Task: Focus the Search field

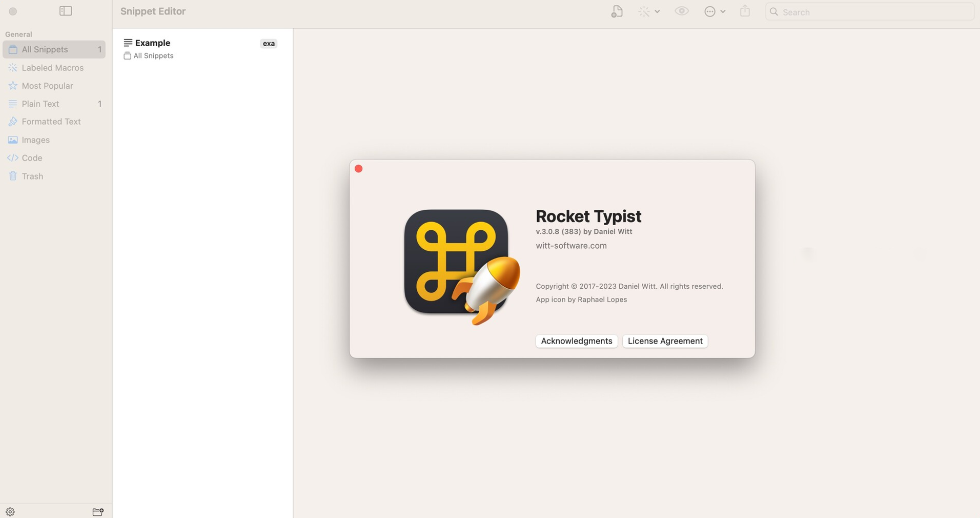Action: point(869,12)
